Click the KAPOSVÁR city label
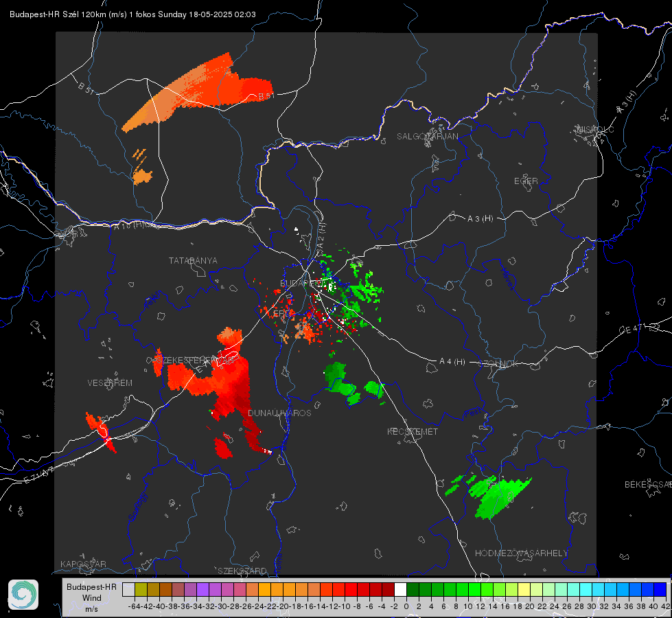The width and height of the screenshot is (672, 618). tap(83, 564)
